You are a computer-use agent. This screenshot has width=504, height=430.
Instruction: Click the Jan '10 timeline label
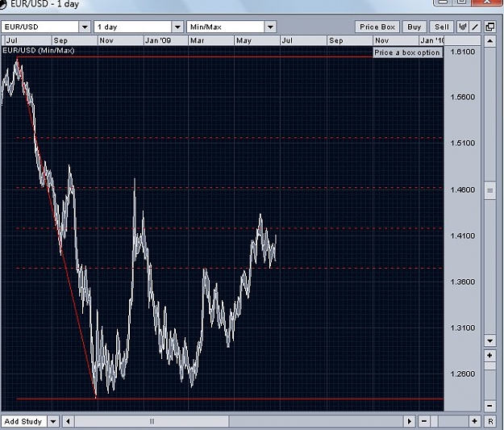click(432, 40)
